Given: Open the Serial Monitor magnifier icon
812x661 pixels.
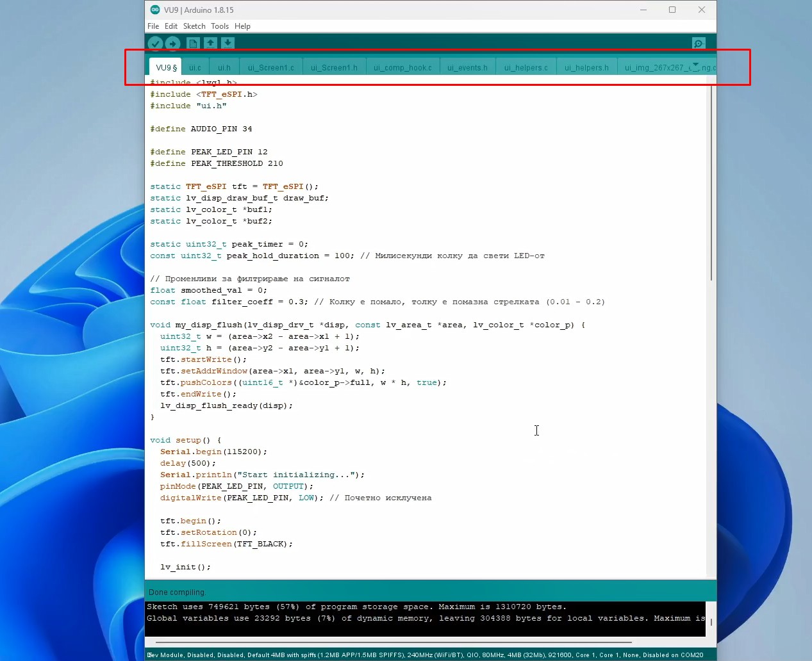Looking at the screenshot, I should tap(699, 44).
